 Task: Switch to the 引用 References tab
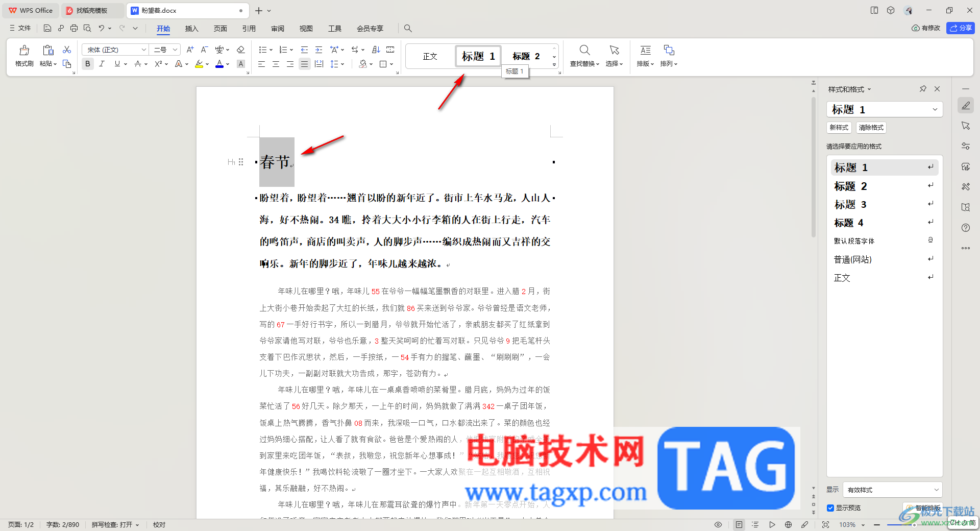coord(249,29)
